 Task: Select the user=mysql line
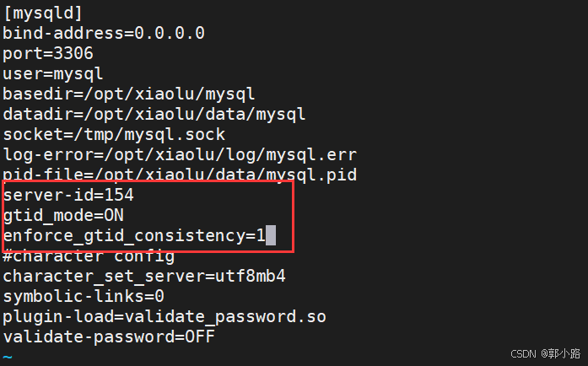(x=53, y=74)
